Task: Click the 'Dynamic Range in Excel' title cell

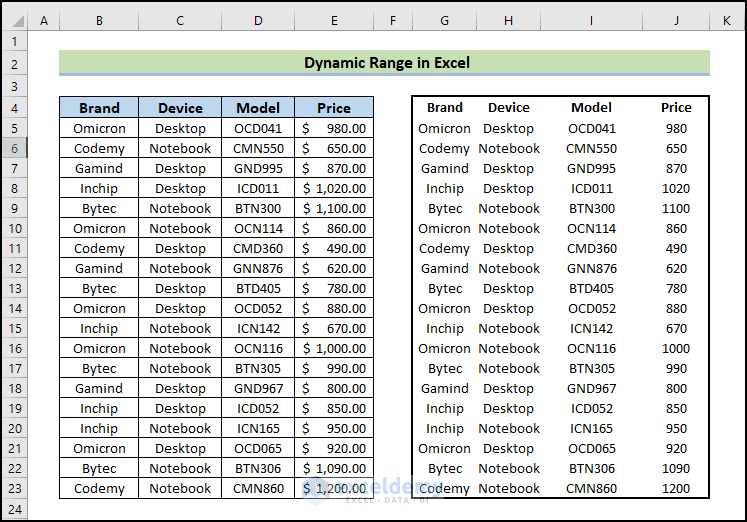Action: 384,62
